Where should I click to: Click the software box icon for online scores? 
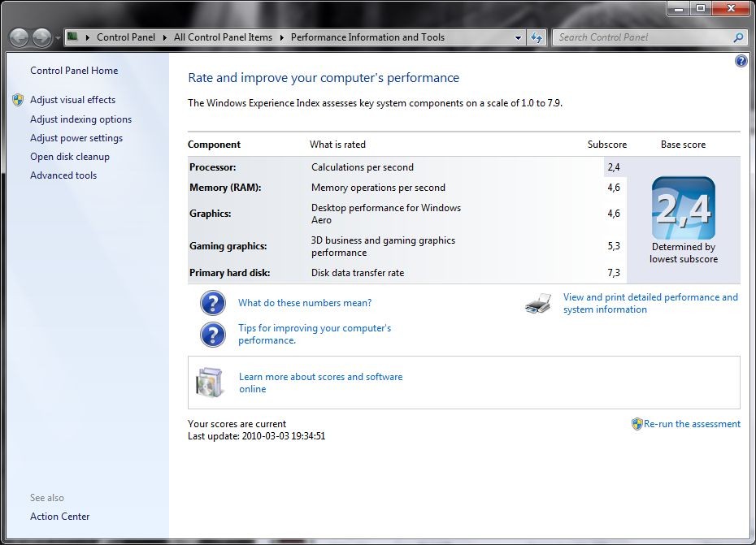tap(210, 383)
